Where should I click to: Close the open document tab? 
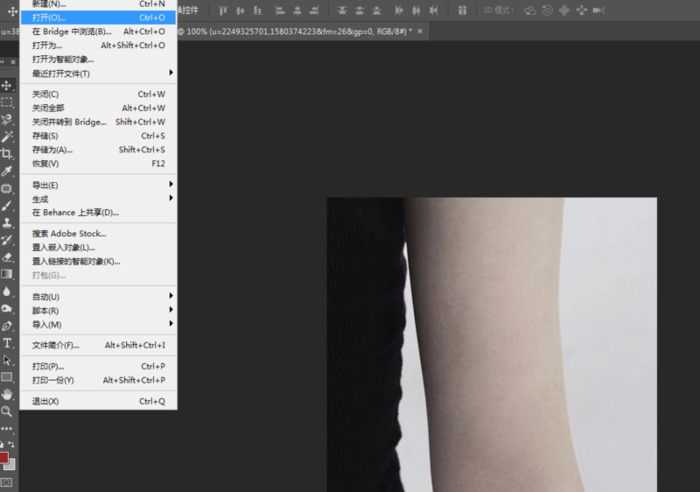[420, 31]
